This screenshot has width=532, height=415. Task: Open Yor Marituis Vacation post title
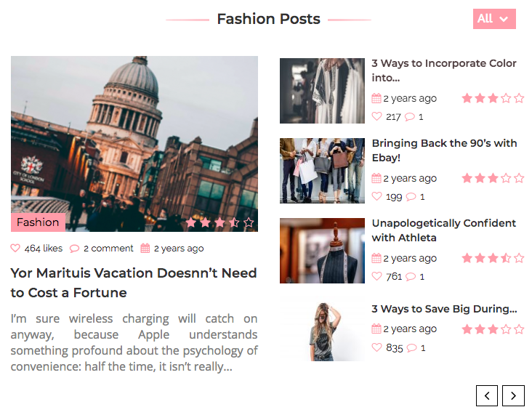pyautogui.click(x=133, y=283)
